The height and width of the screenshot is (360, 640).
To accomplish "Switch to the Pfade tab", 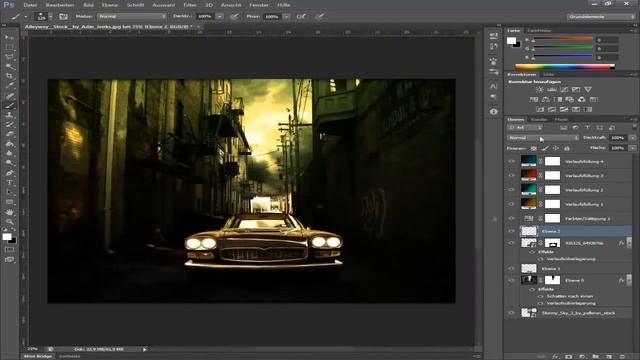I will coord(561,120).
